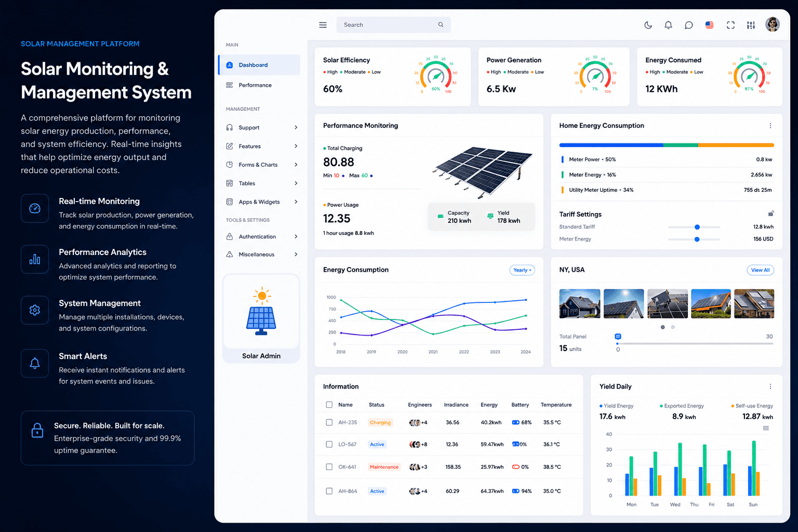Click into the Search input field
Viewport: 798px width, 532px height.
[394, 25]
